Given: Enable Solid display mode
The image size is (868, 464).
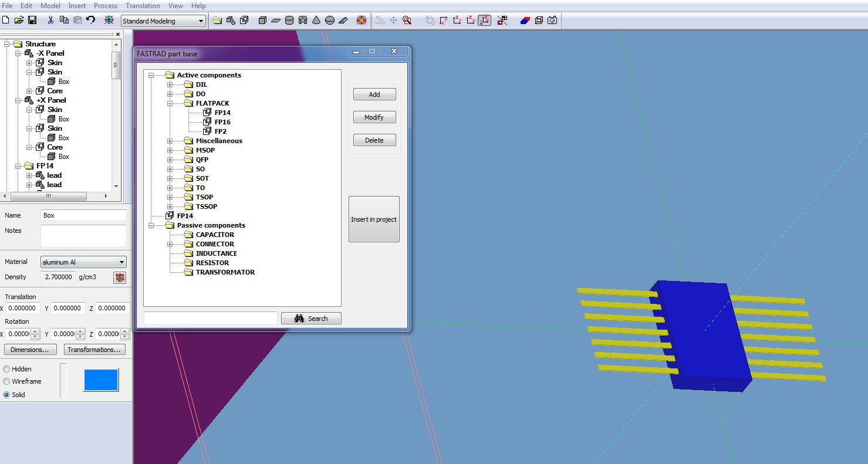Looking at the screenshot, I should click(6, 395).
